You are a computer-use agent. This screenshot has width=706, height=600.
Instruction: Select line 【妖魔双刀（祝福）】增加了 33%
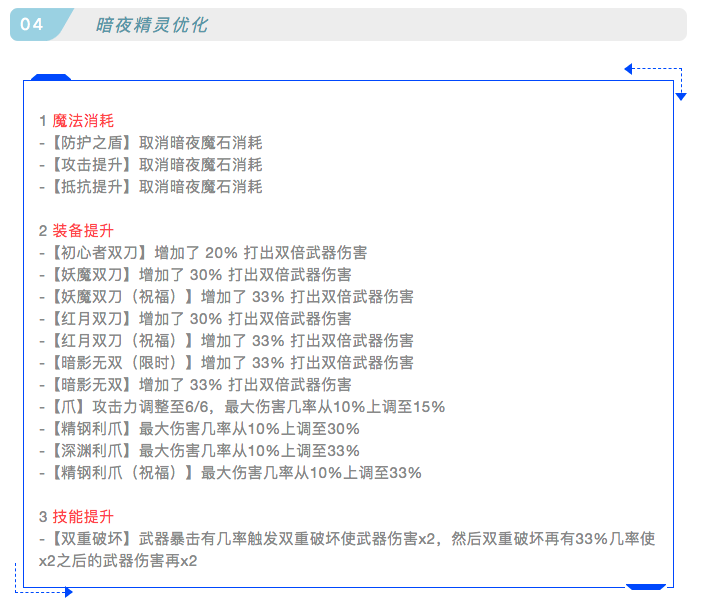[226, 297]
